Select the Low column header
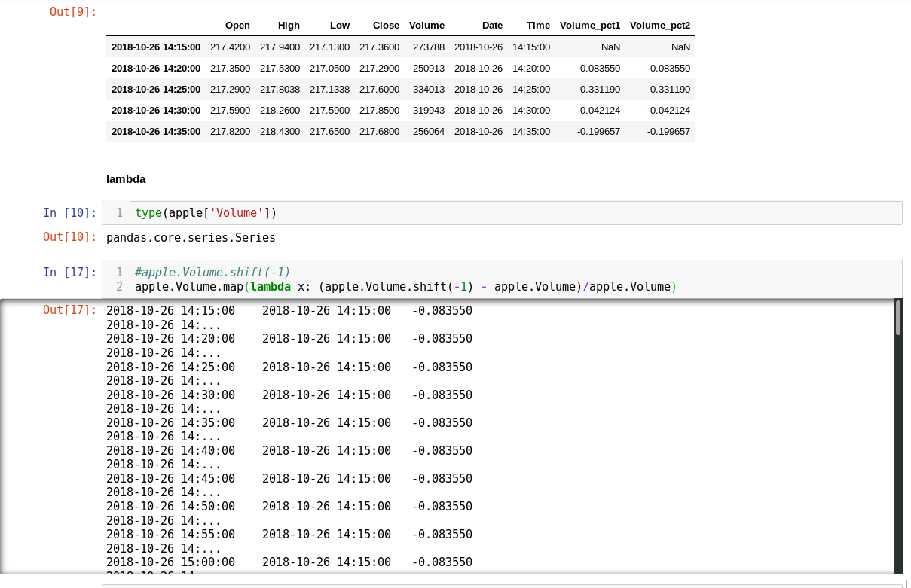Screen dimensions: 911x588 340,26
